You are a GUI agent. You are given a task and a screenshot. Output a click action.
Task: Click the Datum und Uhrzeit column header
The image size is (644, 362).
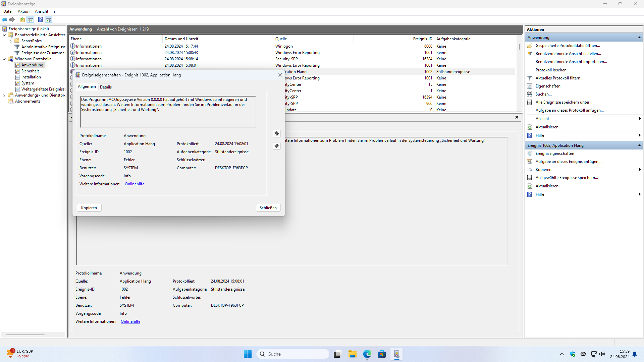point(181,39)
